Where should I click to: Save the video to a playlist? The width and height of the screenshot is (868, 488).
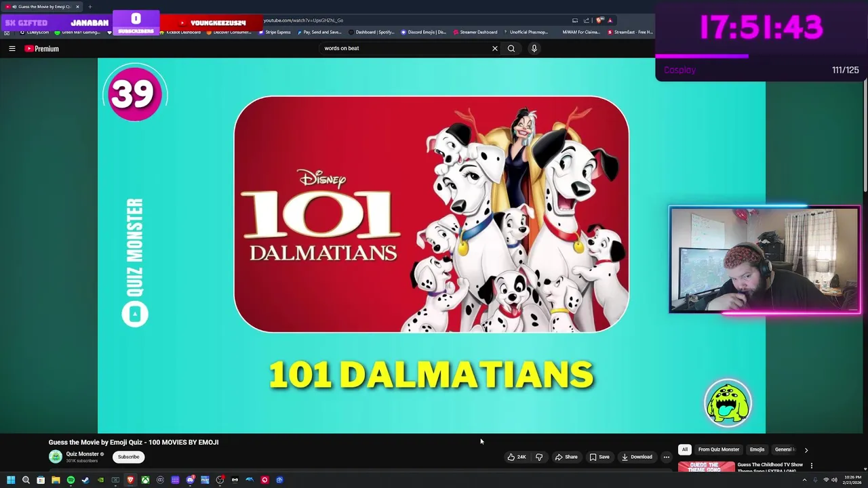click(599, 457)
